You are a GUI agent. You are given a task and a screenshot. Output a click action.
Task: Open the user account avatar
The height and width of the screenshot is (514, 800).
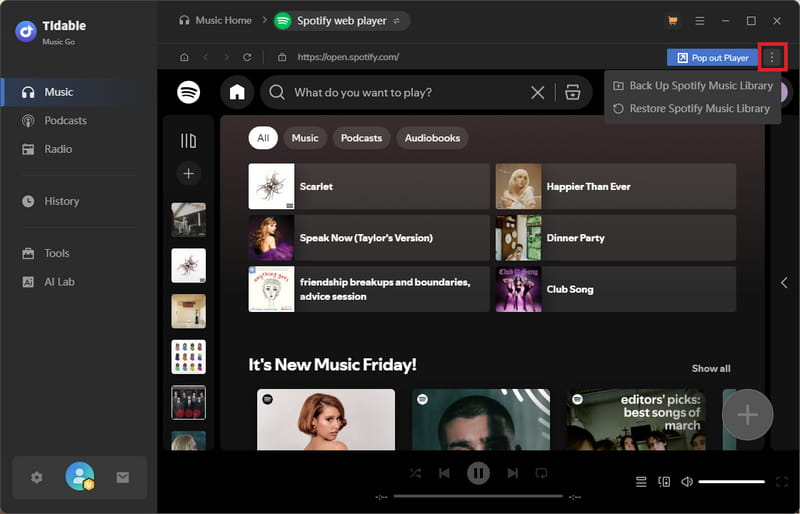[80, 476]
